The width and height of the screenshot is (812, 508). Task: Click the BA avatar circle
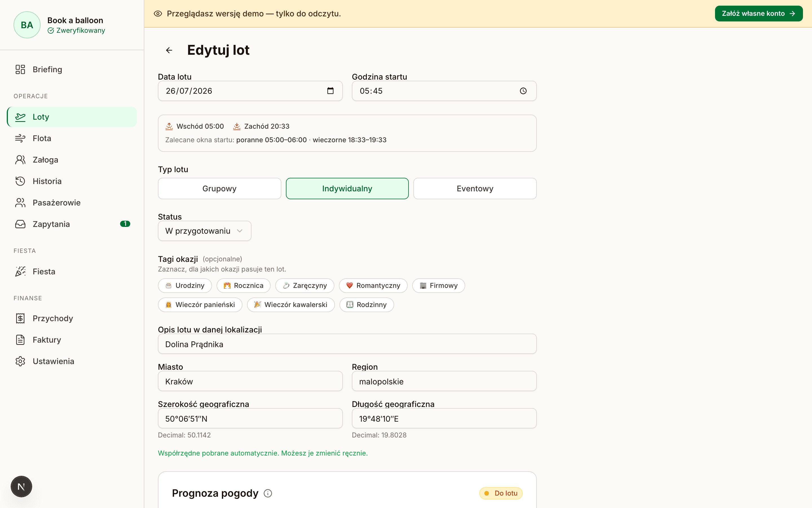click(27, 25)
